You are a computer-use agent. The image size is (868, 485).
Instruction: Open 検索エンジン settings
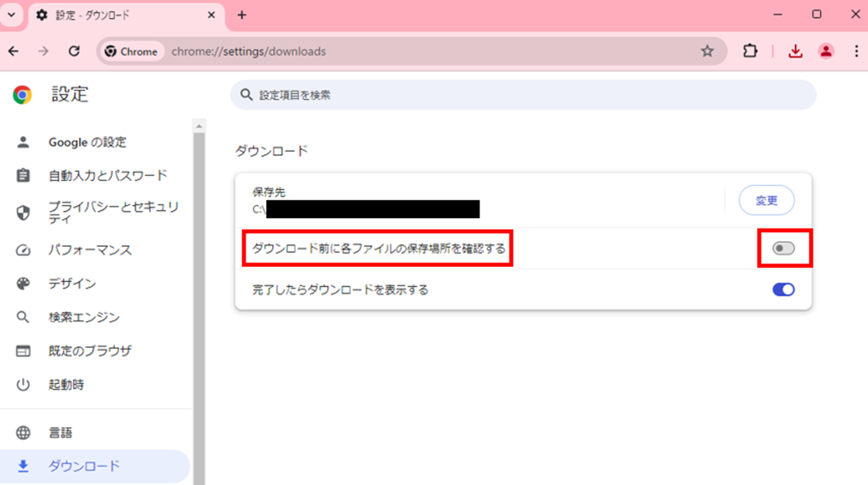[84, 318]
